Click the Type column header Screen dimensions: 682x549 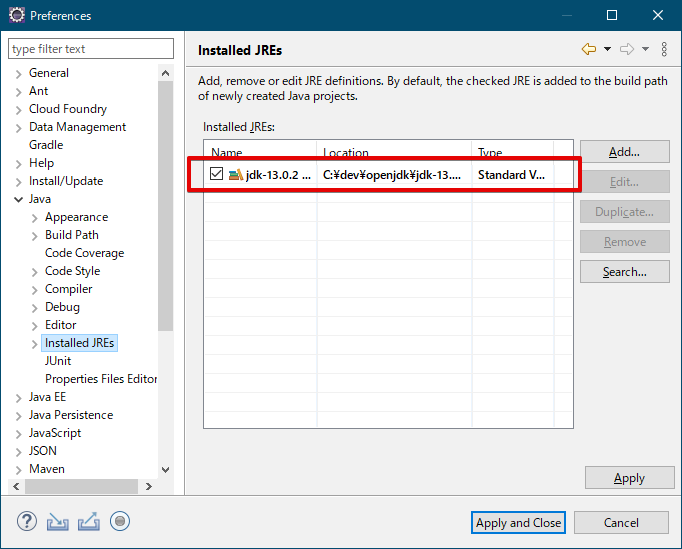point(512,151)
